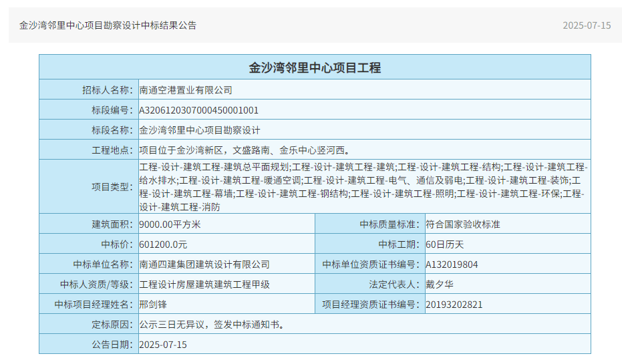Click the bid decision reason text
Viewport: 630px width, 364px height.
[212, 325]
